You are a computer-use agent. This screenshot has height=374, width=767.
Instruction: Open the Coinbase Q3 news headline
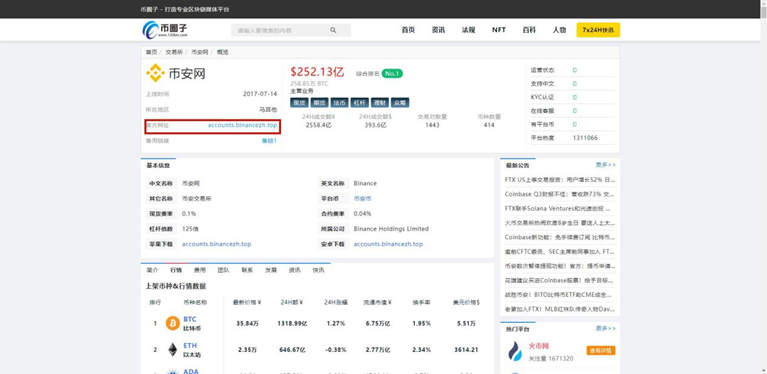560,194
